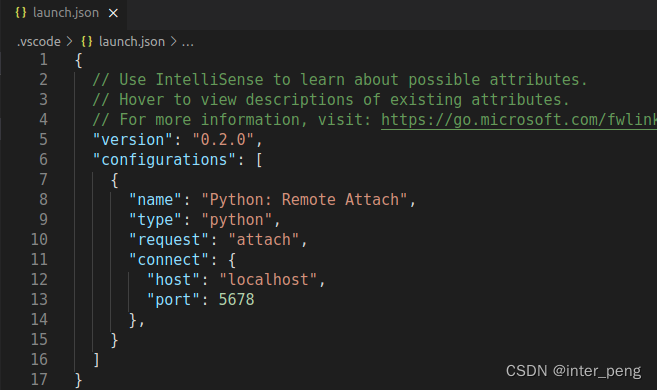This screenshot has width=657, height=390.
Task: Click the closing square bracket on line 16
Action: click(96, 360)
